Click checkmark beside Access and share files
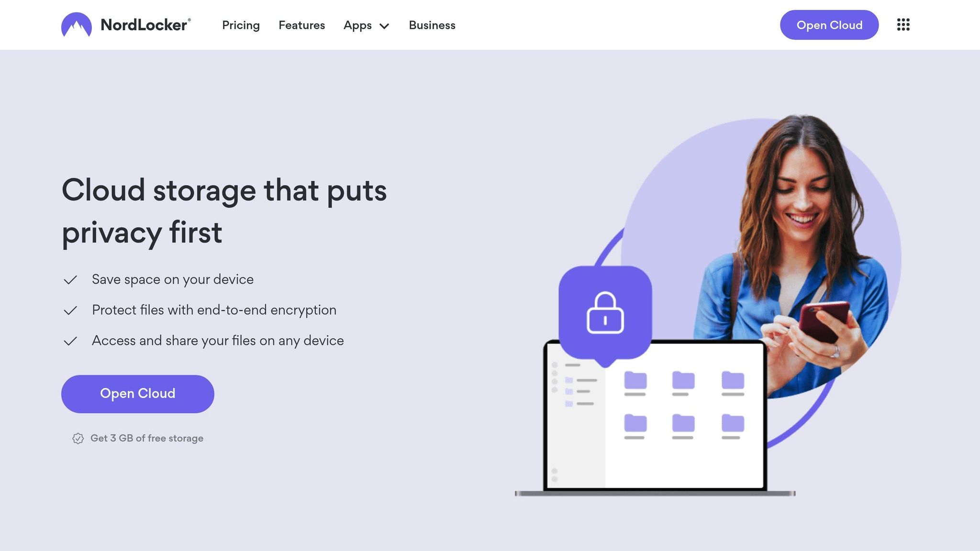 (70, 341)
